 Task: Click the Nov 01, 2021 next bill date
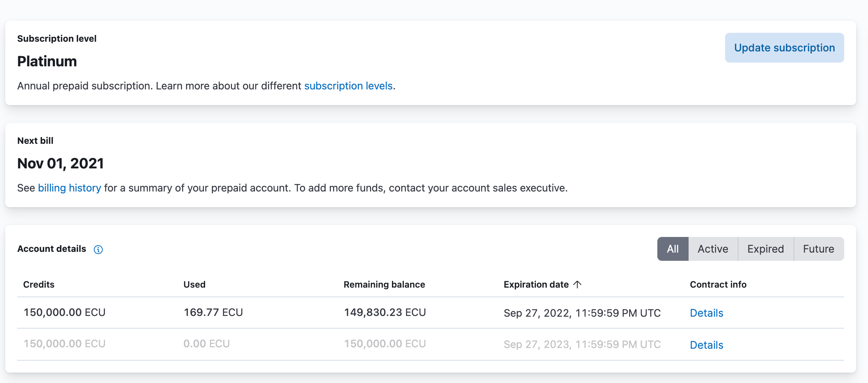60,164
